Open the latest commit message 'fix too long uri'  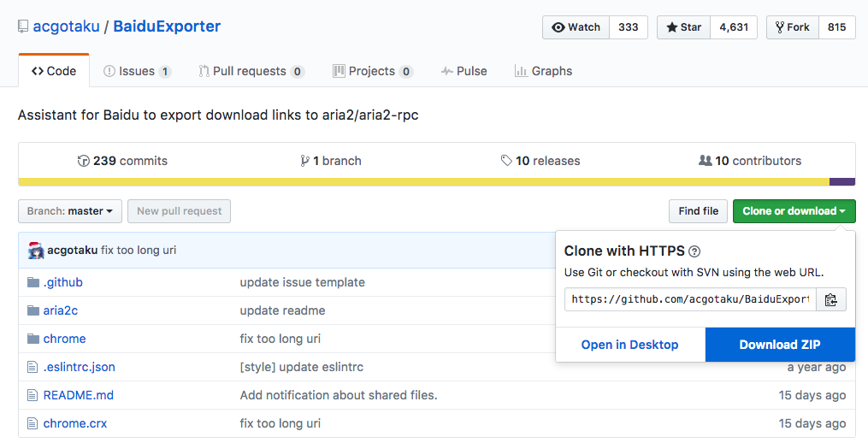pos(139,251)
